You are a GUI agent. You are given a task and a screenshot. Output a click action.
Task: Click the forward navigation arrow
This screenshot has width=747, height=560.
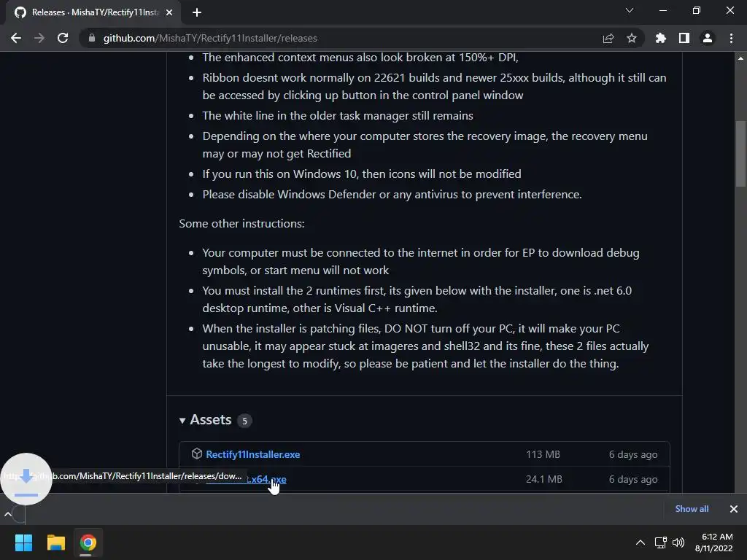tap(39, 38)
